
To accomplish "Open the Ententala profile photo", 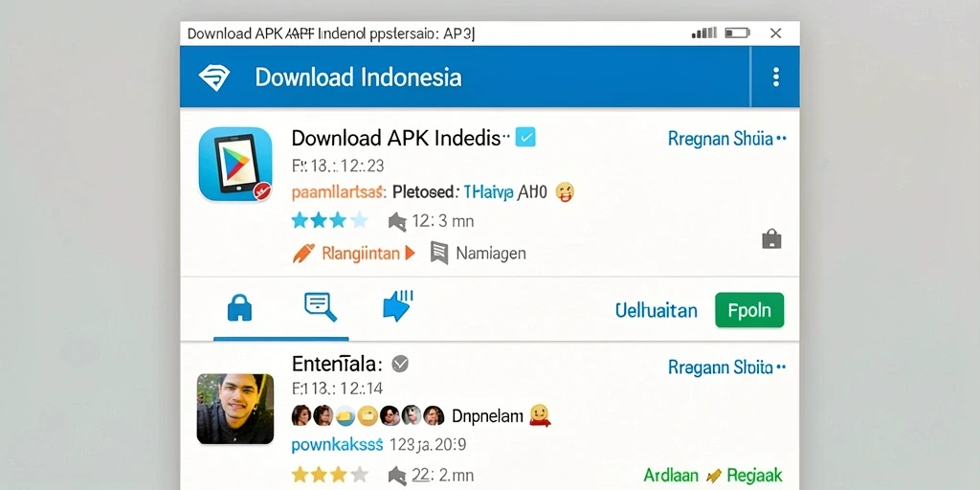I will (235, 409).
